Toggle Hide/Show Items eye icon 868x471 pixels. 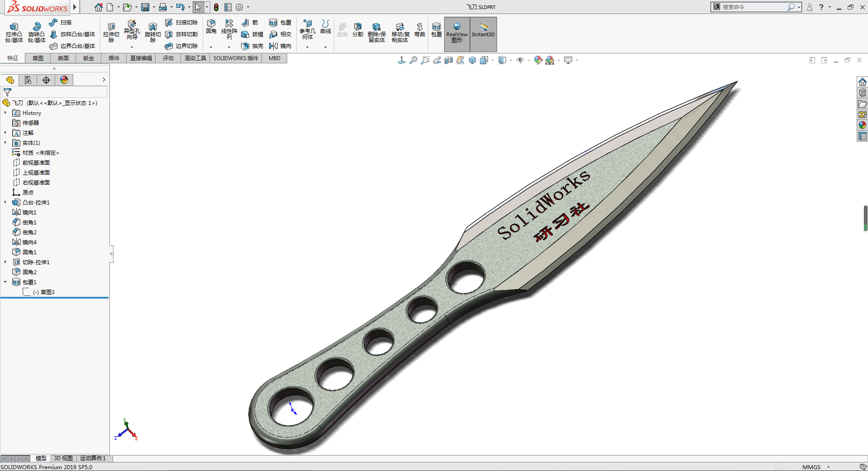(x=520, y=60)
